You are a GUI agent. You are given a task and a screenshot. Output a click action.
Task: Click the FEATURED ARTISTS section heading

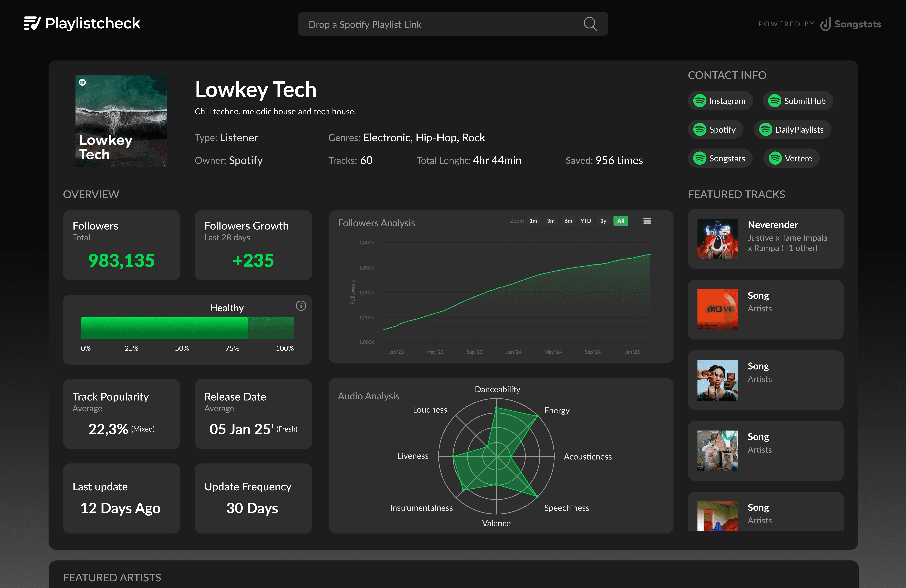(112, 578)
